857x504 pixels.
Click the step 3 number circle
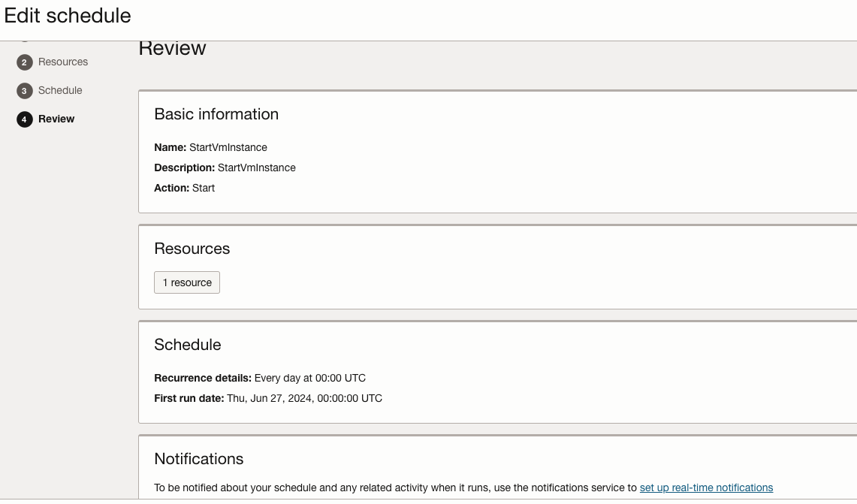click(24, 91)
